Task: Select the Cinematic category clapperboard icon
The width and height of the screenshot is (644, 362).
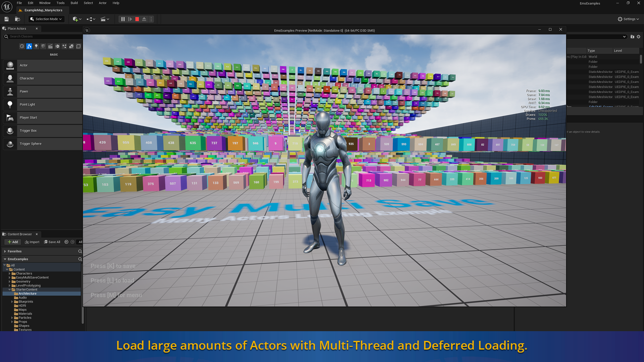Action: pyautogui.click(x=50, y=46)
